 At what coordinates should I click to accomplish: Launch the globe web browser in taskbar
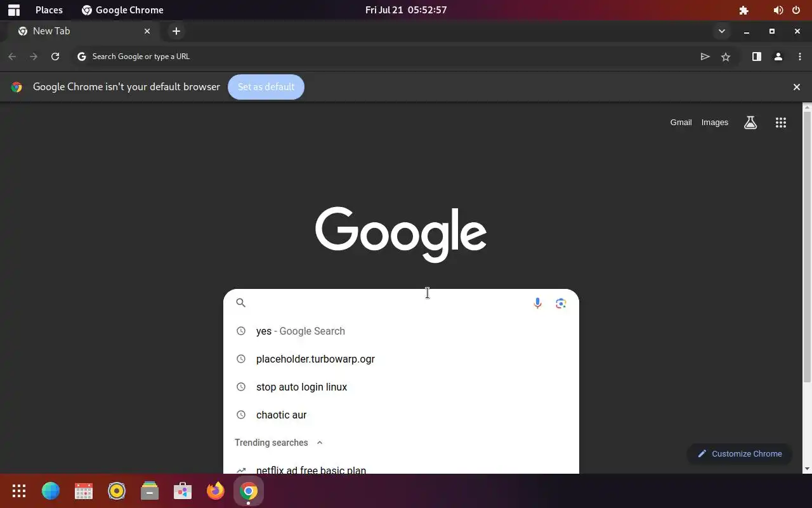coord(51,491)
